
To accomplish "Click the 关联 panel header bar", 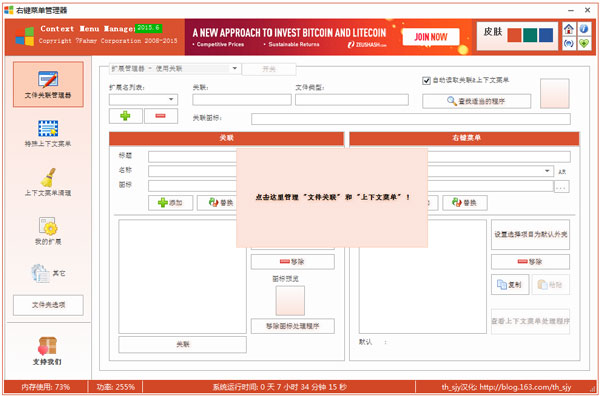I will pos(227,139).
